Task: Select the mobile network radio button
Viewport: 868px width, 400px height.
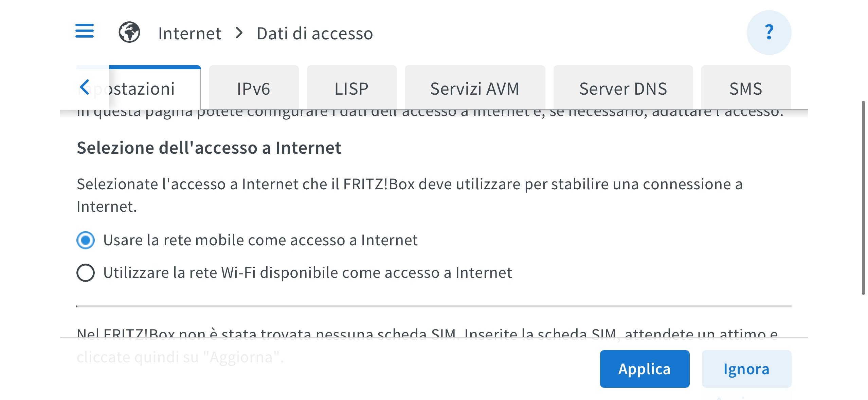Action: (86, 240)
